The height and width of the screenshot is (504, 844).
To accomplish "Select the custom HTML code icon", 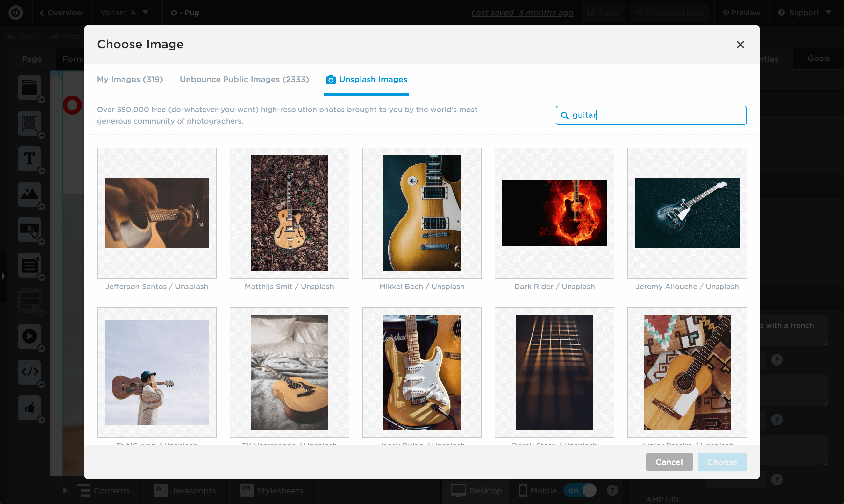I will click(x=29, y=372).
